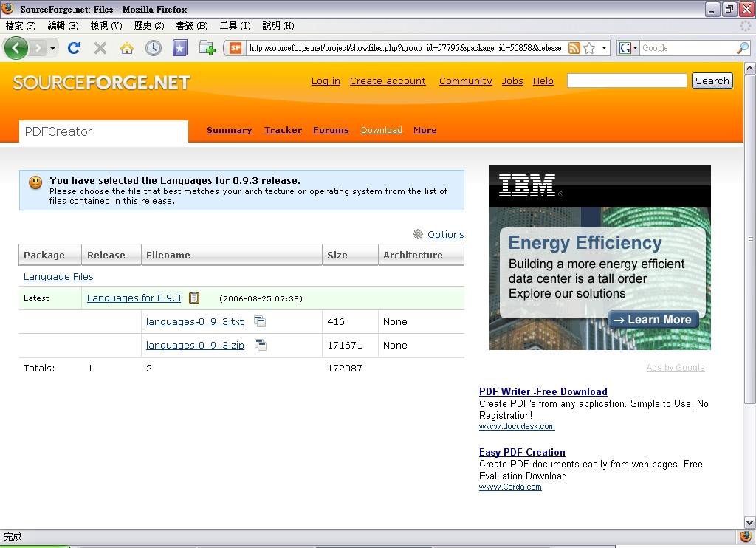
Task: Open the 檔案 (File) menu
Action: click(20, 26)
